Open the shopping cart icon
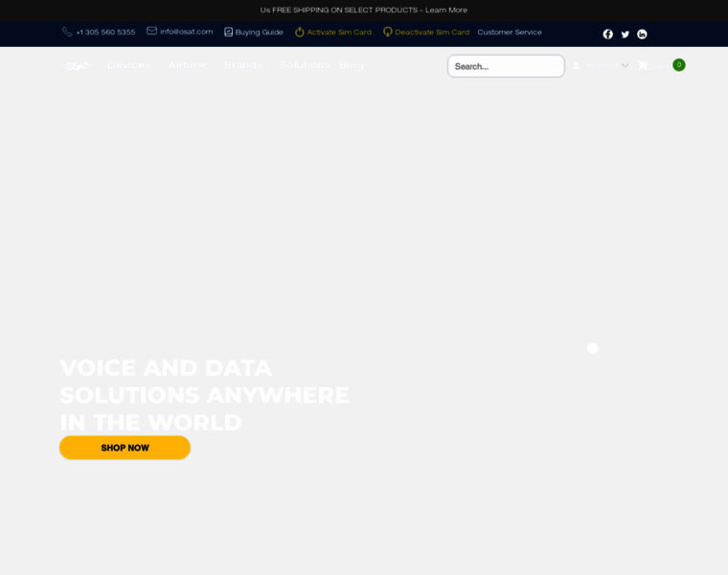Image resolution: width=728 pixels, height=575 pixels. click(x=643, y=65)
